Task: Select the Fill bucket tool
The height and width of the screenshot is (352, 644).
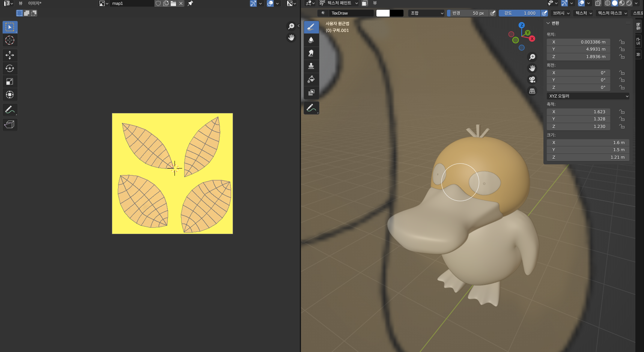Action: (x=311, y=80)
